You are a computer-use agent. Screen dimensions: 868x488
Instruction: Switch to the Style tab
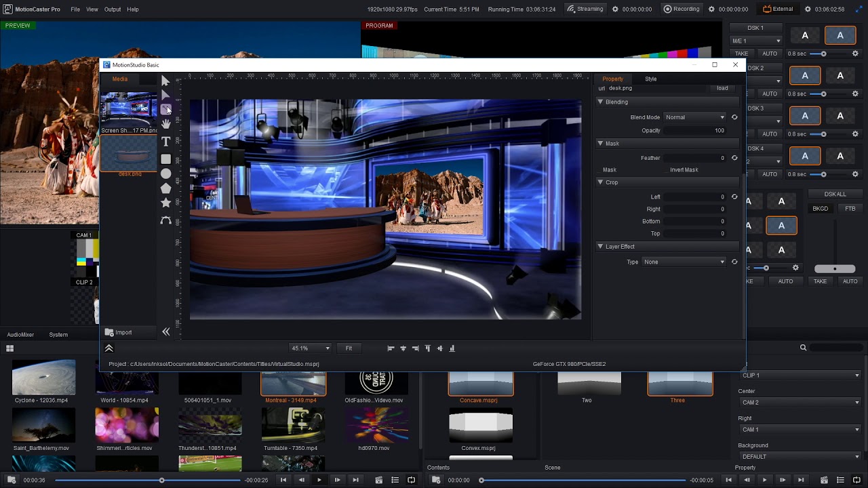pyautogui.click(x=650, y=79)
